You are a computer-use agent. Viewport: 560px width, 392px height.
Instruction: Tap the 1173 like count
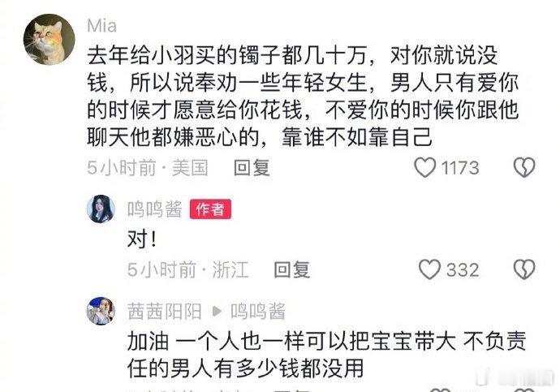coord(460,168)
